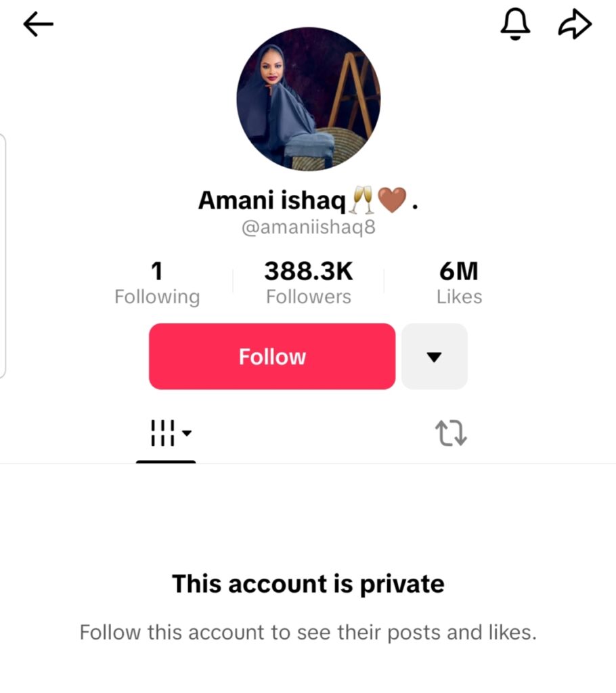
Task: Open notification bell settings
Action: click(x=515, y=25)
